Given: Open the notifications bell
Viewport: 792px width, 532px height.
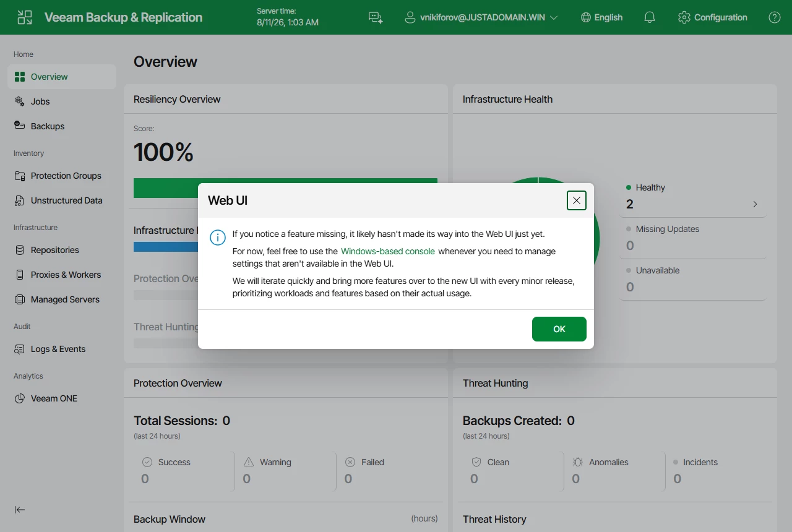Looking at the screenshot, I should pyautogui.click(x=650, y=17).
